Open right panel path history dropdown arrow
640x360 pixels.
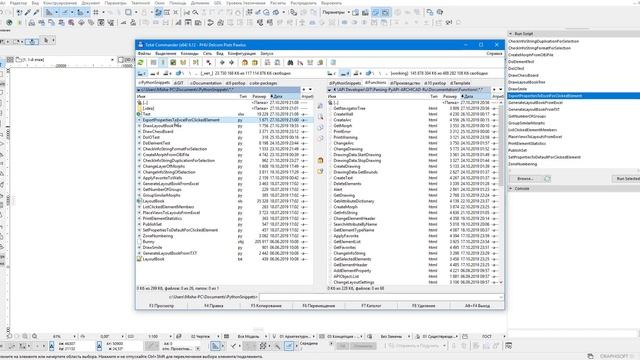click(501, 89)
